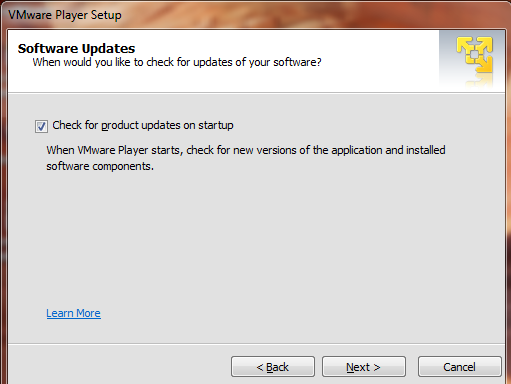Click the Software Updates heading
511x384 pixels.
76,48
